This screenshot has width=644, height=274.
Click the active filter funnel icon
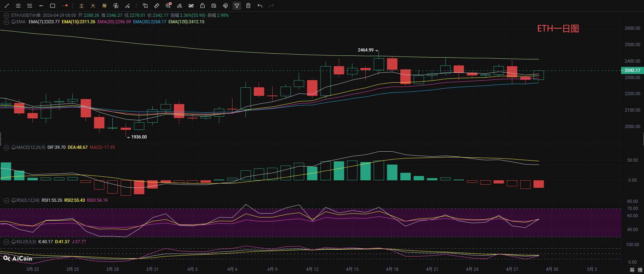237,6
